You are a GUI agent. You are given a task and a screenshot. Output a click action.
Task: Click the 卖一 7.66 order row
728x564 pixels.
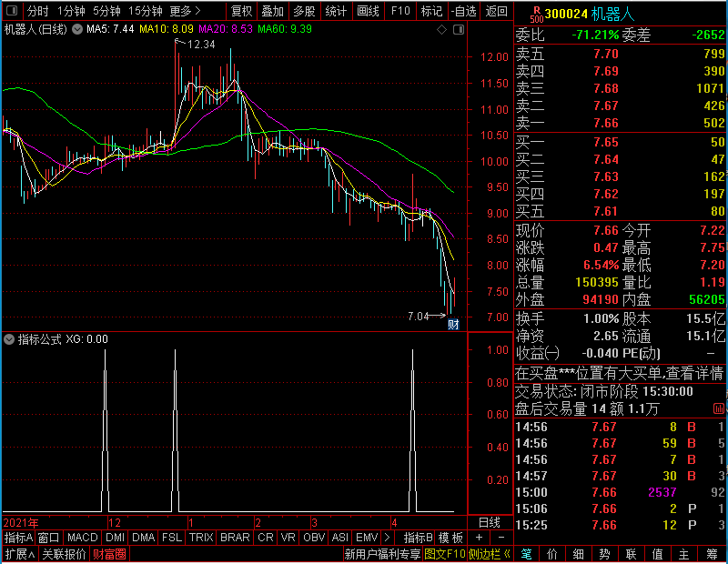click(621, 123)
